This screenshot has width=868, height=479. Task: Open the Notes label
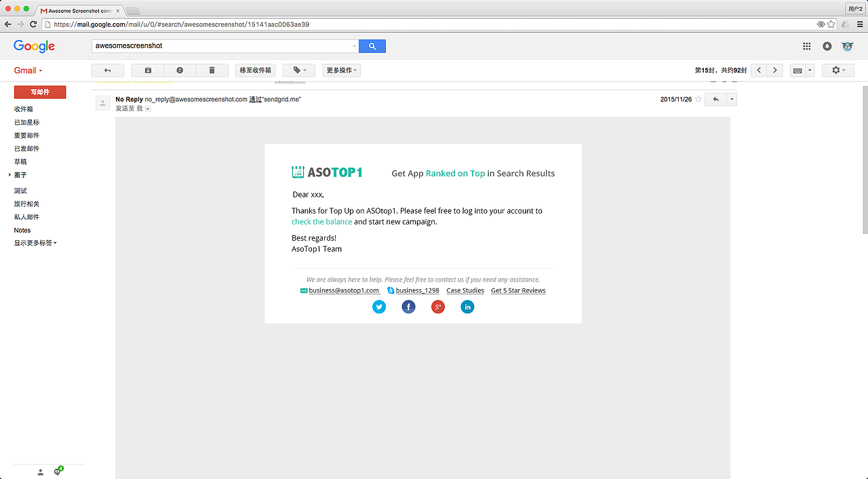22,230
